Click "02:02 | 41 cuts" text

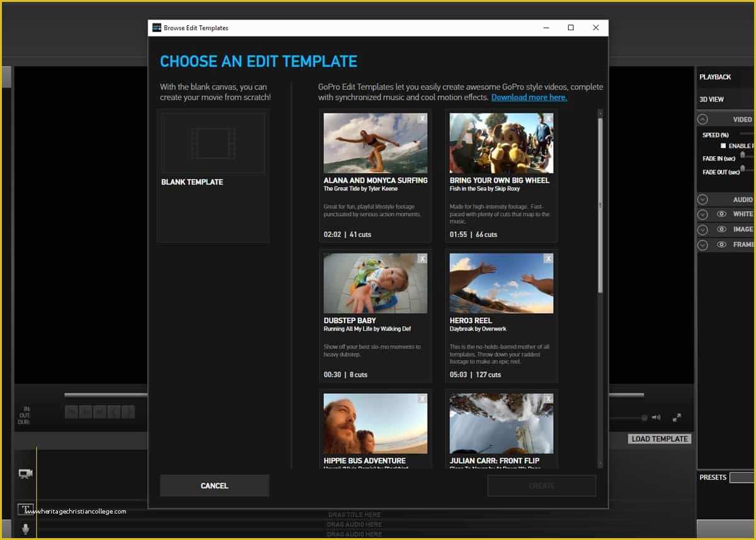(x=348, y=234)
